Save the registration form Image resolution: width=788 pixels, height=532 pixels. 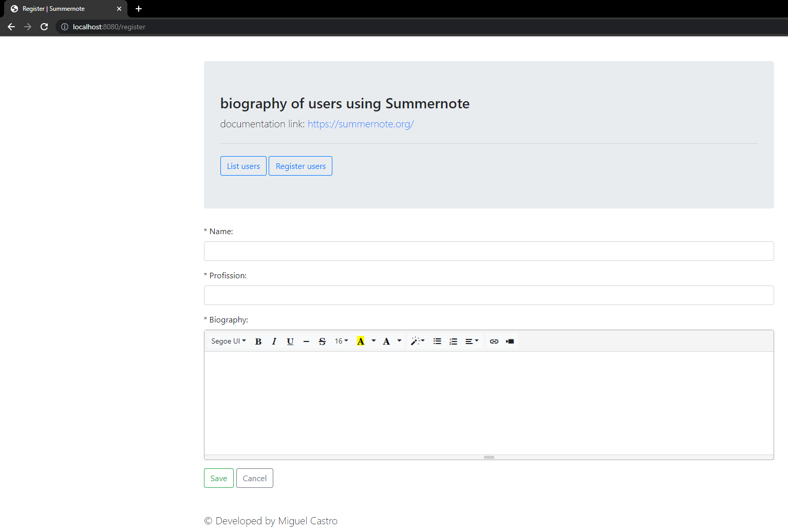click(218, 478)
